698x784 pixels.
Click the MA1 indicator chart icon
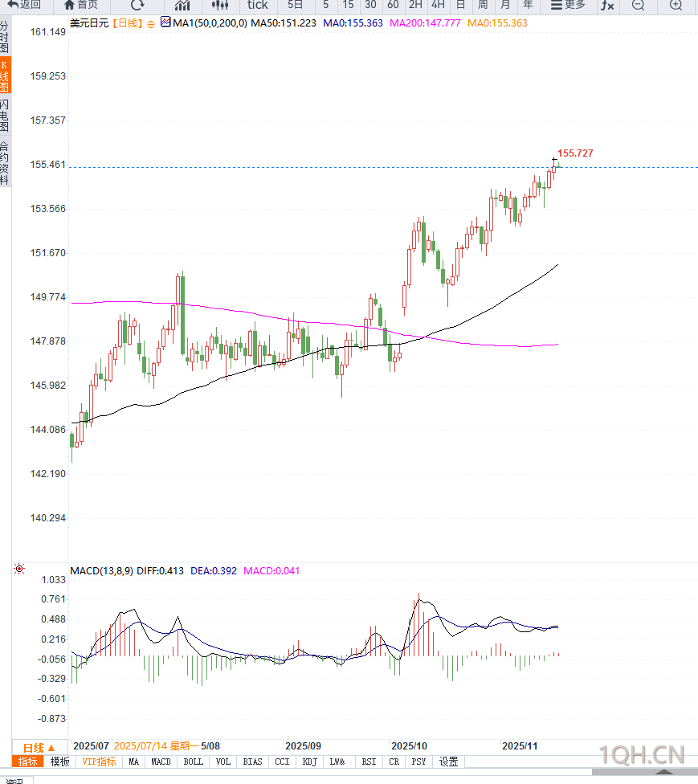coord(165,22)
